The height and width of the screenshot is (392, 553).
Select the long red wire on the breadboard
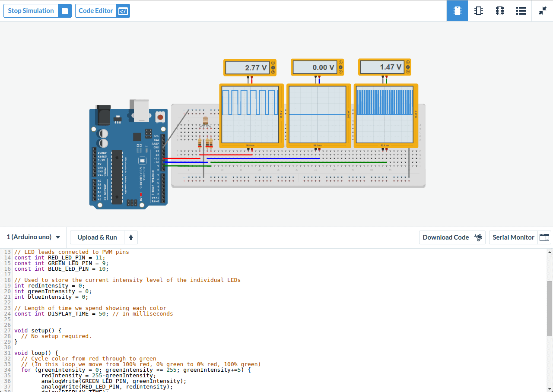click(227, 155)
